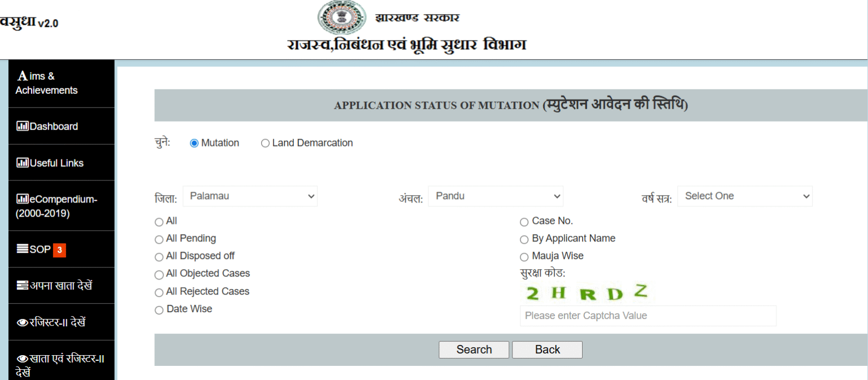The width and height of the screenshot is (868, 380).
Task: Click the eCompendium chart icon
Action: tap(22, 199)
